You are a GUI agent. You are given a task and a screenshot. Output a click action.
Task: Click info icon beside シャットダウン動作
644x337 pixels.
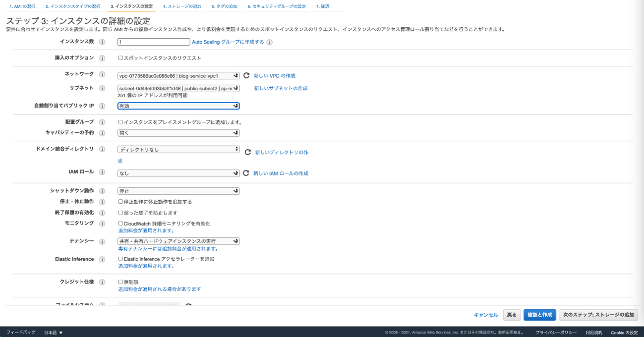tap(103, 191)
